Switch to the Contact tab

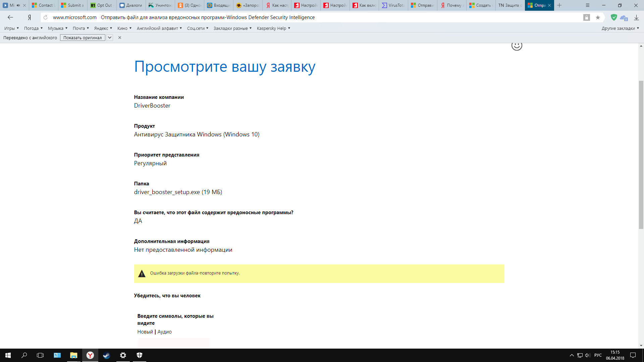[44, 5]
